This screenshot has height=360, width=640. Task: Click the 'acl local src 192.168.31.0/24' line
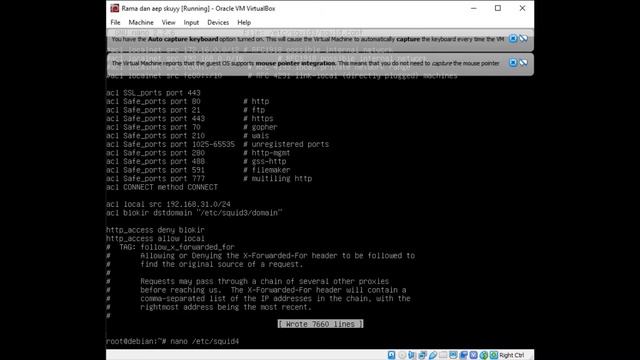(168, 204)
